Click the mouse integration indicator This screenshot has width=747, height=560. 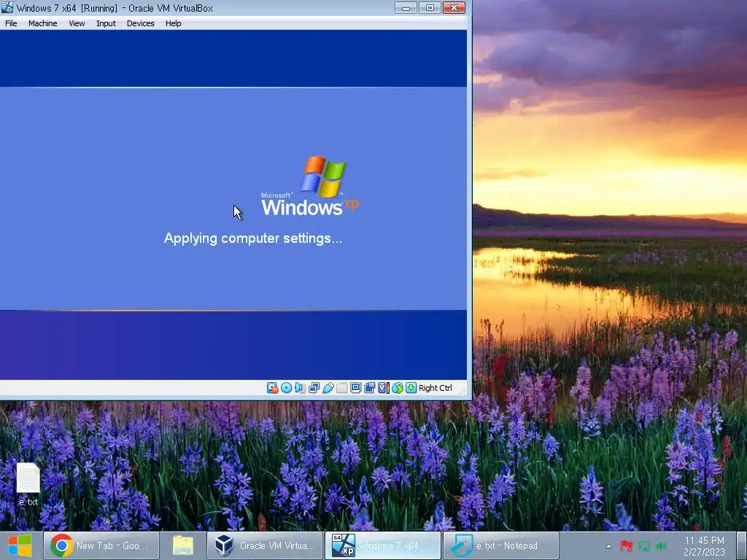pyautogui.click(x=398, y=388)
